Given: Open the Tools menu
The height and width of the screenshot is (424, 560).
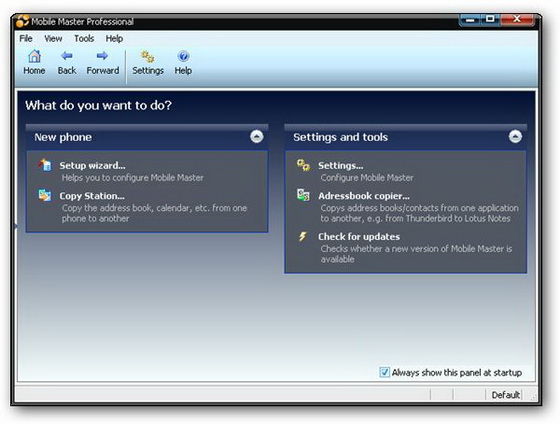Looking at the screenshot, I should click(x=84, y=38).
